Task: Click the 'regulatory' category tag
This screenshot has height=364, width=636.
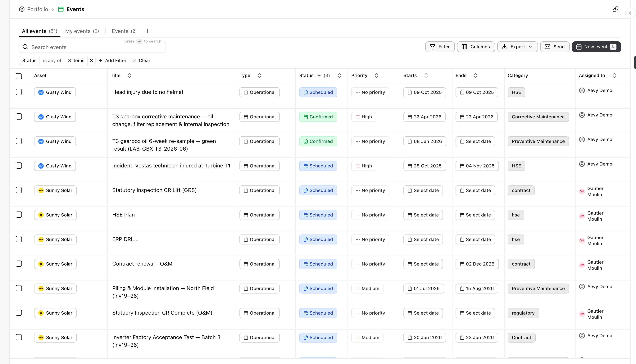Action: pos(523,313)
